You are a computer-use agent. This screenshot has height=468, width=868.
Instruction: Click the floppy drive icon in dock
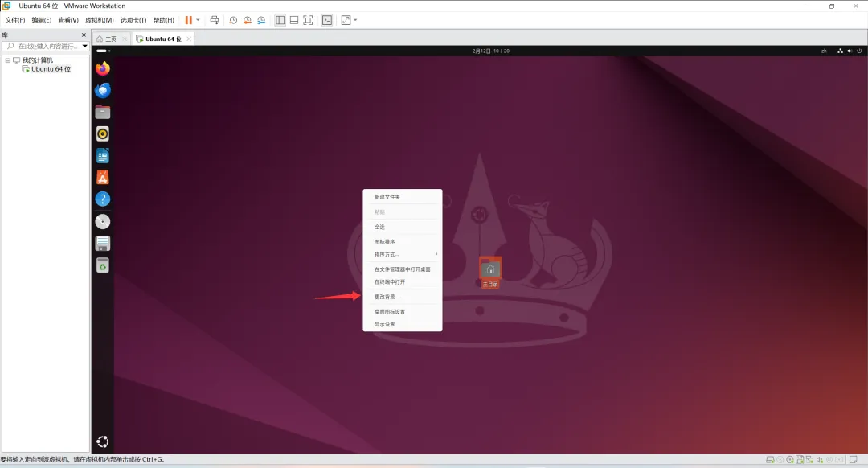(102, 243)
